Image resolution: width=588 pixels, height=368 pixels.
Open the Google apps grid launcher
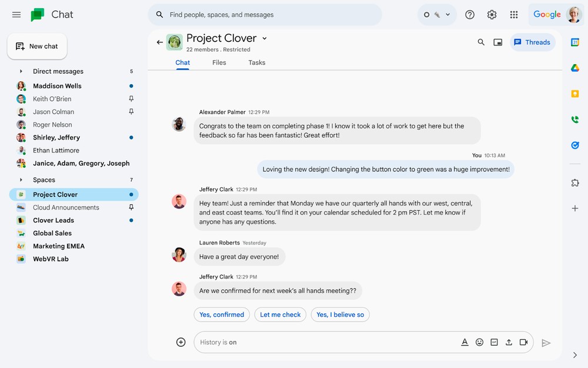tap(514, 15)
